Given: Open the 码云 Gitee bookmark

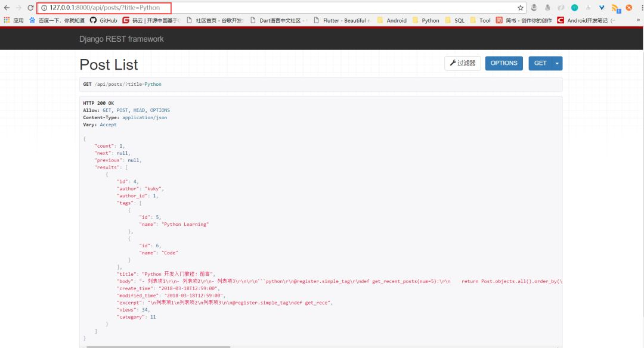Looking at the screenshot, I should pos(151,20).
